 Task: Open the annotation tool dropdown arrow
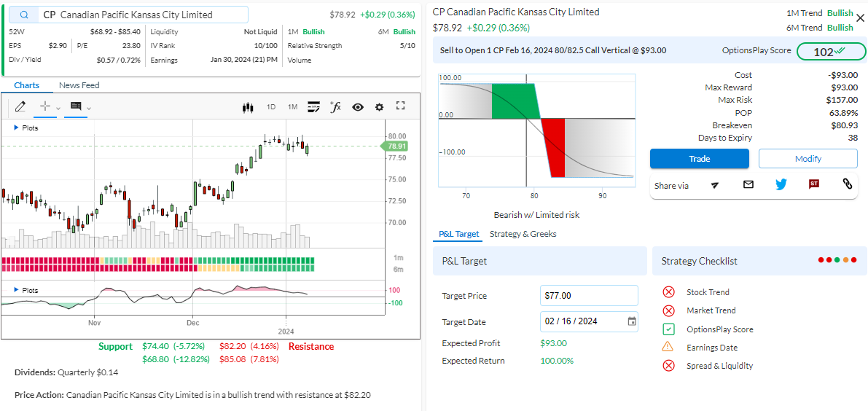[x=89, y=107]
